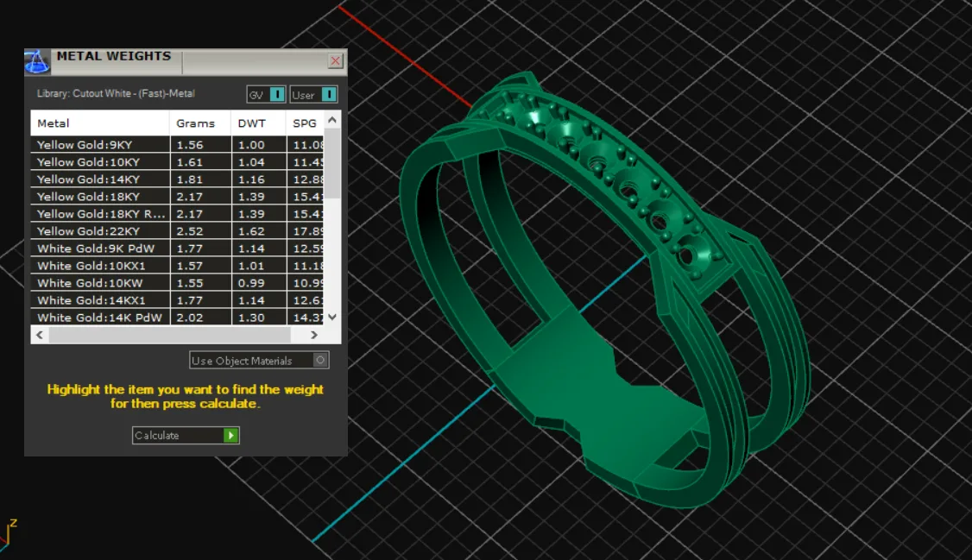The image size is (972, 560).
Task: Select the Yellow Gold:14KY row
Action: tap(177, 179)
